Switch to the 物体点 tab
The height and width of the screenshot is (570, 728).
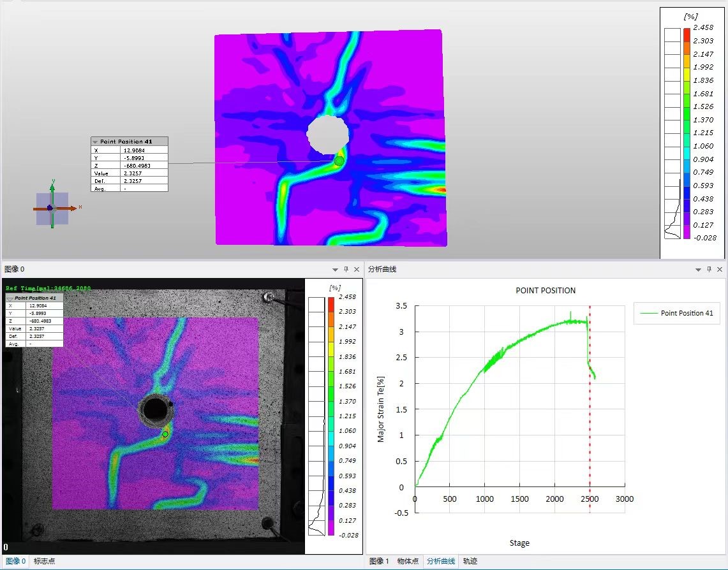pos(407,561)
